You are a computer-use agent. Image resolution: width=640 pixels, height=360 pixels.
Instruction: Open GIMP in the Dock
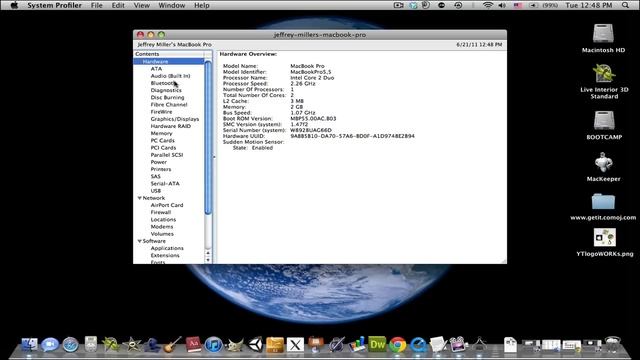coord(234,345)
